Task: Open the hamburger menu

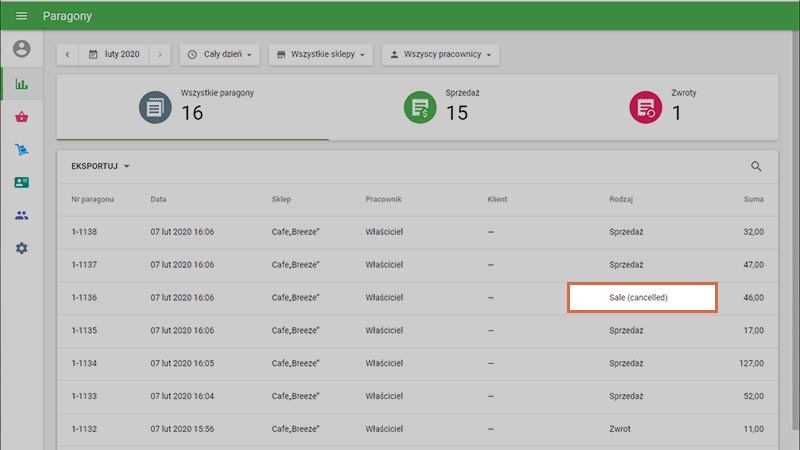Action: pos(21,16)
